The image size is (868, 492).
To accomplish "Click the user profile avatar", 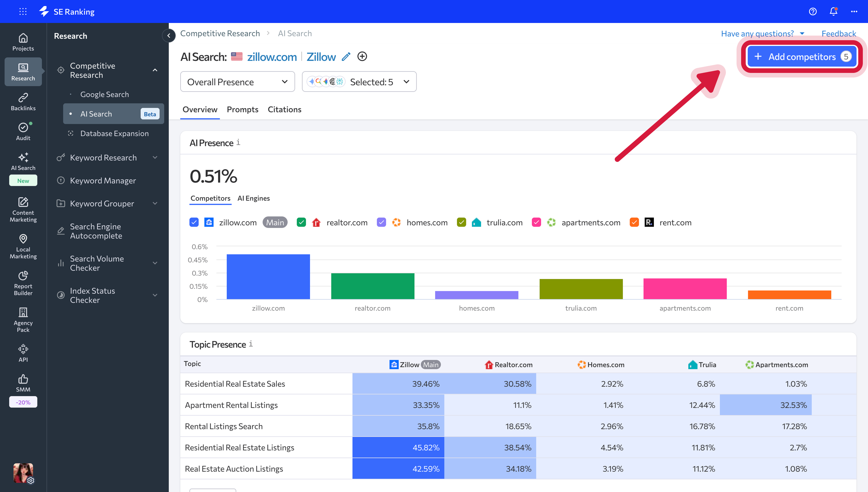I will point(23,473).
